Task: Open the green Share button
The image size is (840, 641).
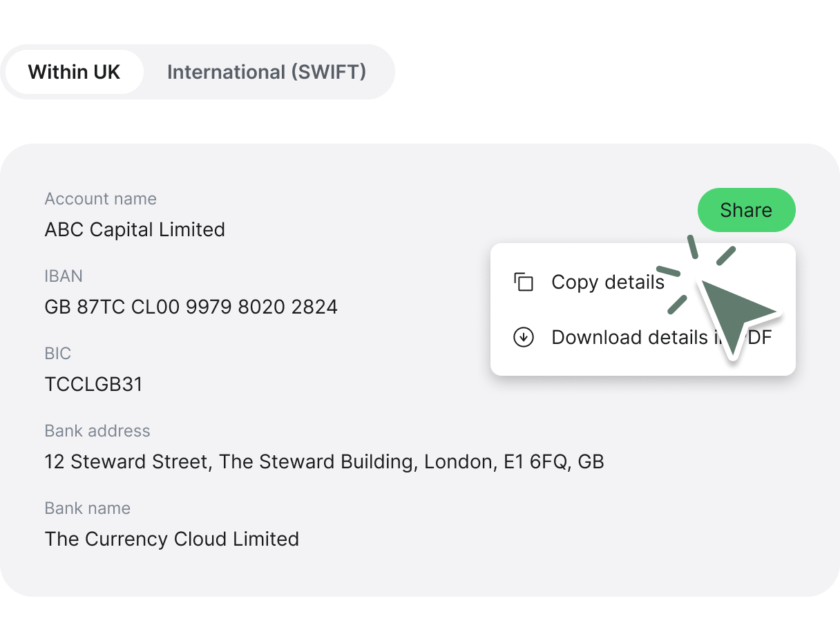Action: point(746,210)
